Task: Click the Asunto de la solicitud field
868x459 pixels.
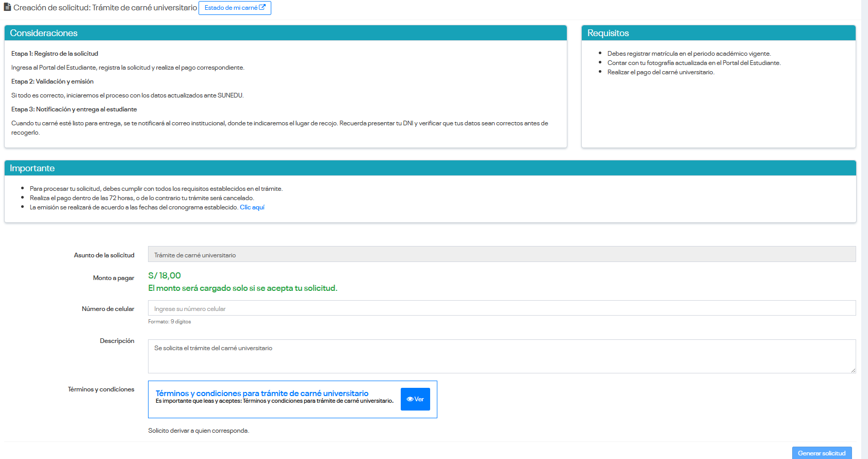Action: (502, 254)
